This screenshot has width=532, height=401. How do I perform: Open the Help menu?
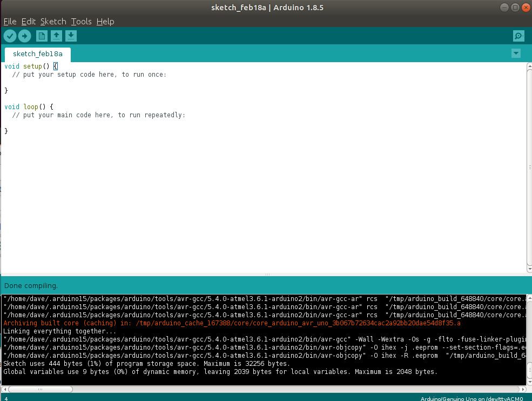(x=105, y=22)
